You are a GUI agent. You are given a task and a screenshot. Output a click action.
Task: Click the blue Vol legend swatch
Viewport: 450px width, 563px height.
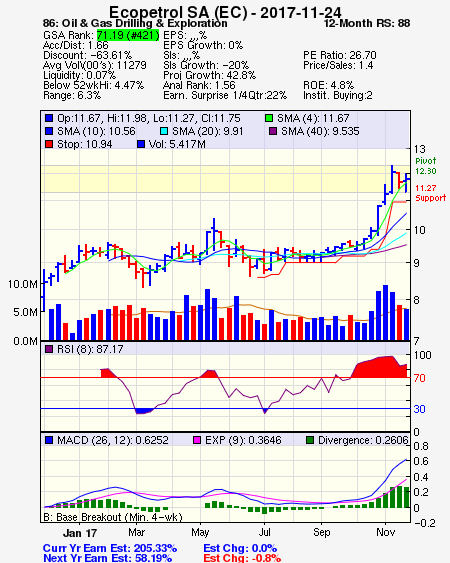141,144
